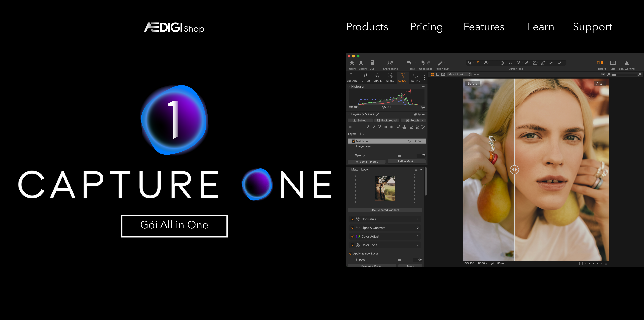Expand the Normalize row chevron
The width and height of the screenshot is (644, 320).
pos(418,219)
